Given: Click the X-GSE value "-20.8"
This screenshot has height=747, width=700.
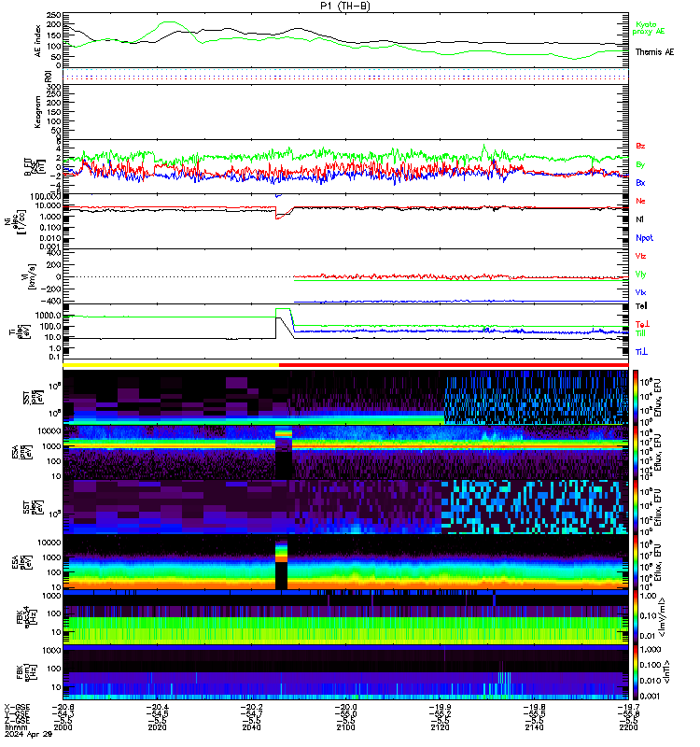Looking at the screenshot, I should 63,707.
